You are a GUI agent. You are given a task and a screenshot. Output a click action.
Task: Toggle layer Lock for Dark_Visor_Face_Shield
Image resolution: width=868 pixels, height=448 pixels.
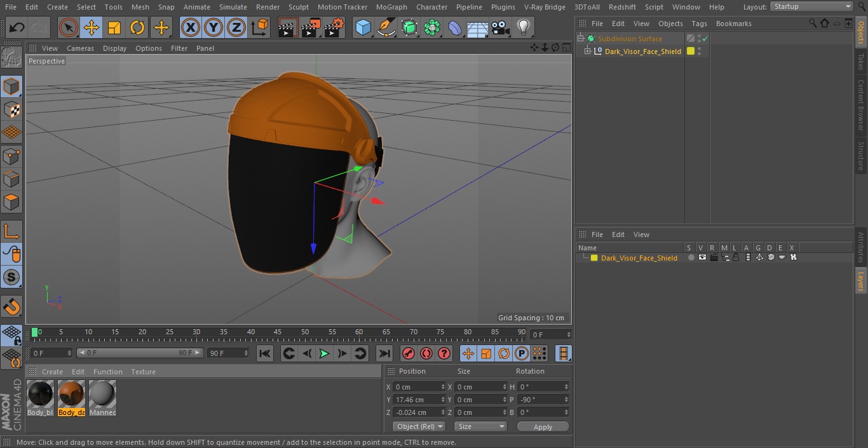[736, 258]
